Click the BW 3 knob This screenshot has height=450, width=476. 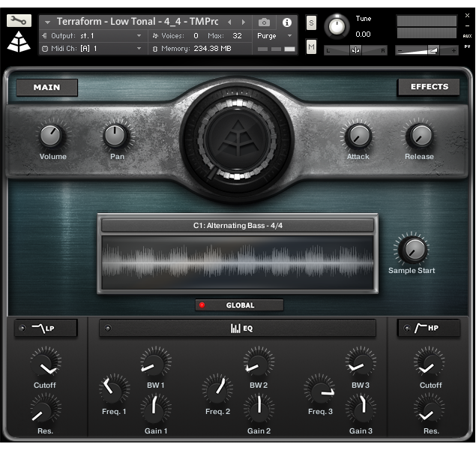(361, 362)
